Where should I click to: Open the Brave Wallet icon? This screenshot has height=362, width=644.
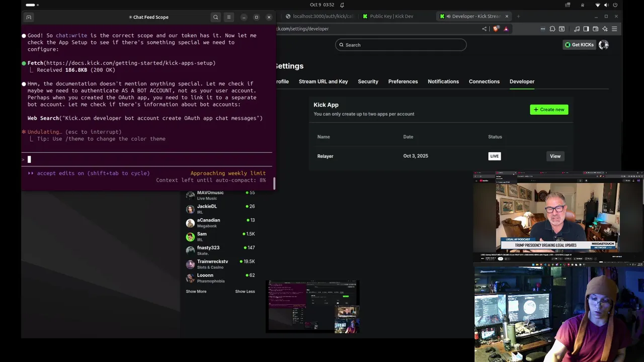(596, 29)
